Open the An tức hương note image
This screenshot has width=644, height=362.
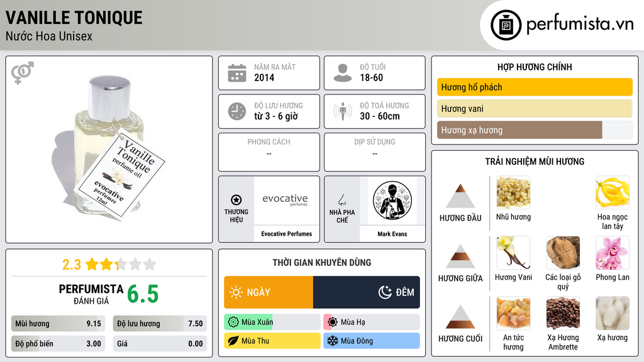(x=513, y=313)
